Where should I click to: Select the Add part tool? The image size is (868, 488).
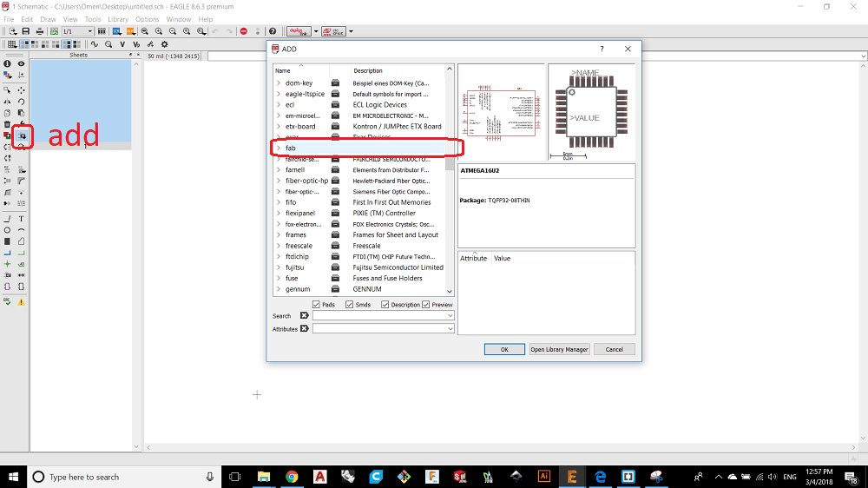(x=23, y=135)
